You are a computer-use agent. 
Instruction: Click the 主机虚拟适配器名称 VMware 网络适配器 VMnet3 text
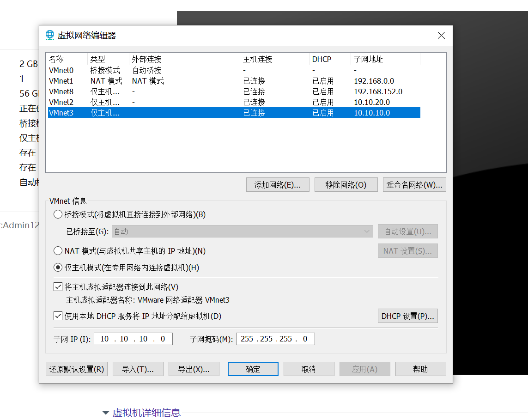click(147, 300)
